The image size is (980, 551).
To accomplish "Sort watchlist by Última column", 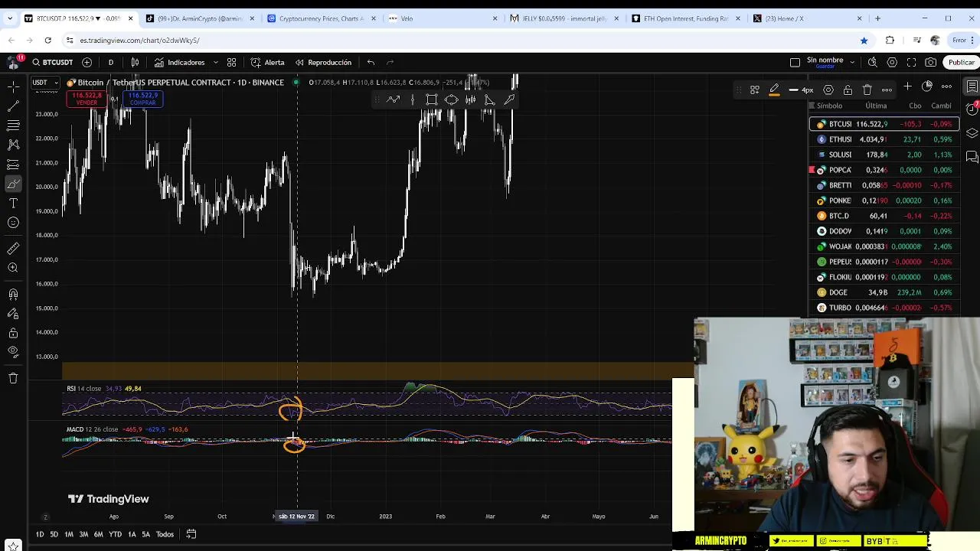I will [876, 106].
